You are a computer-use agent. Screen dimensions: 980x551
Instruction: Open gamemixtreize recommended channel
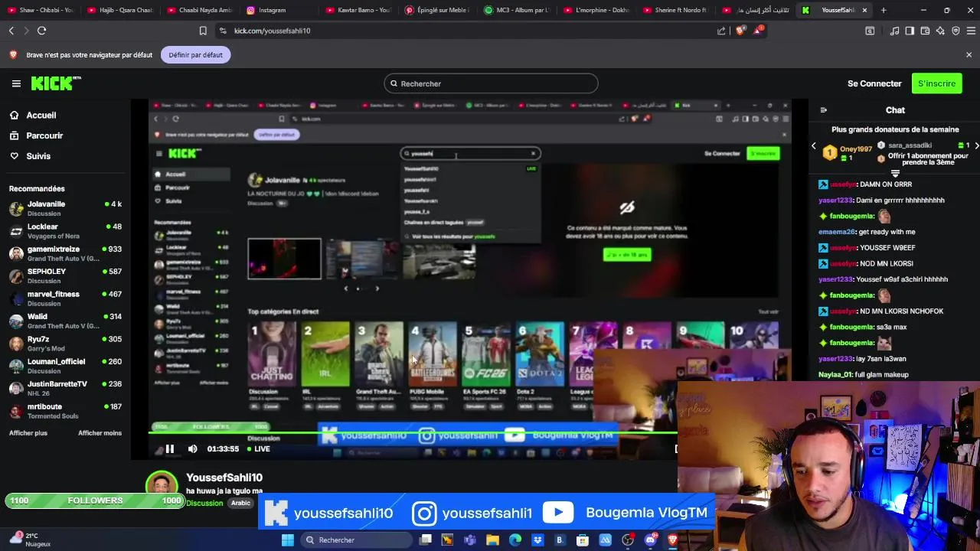pos(65,253)
